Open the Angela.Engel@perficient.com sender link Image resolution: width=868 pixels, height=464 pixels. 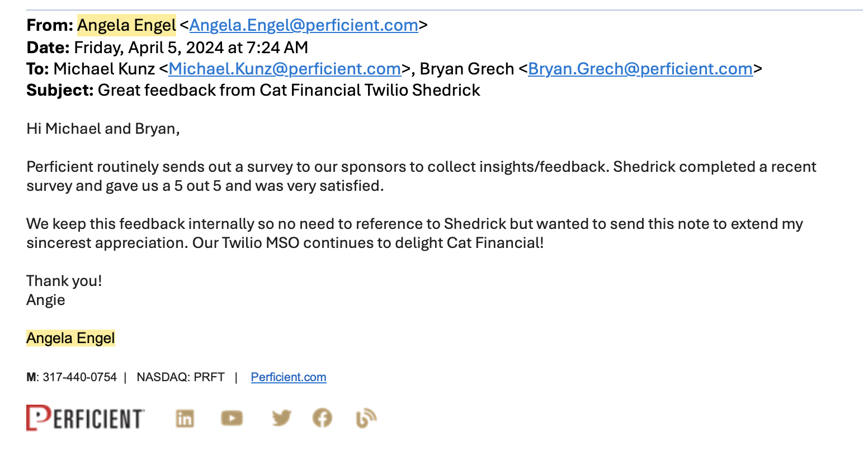pyautogui.click(x=304, y=25)
